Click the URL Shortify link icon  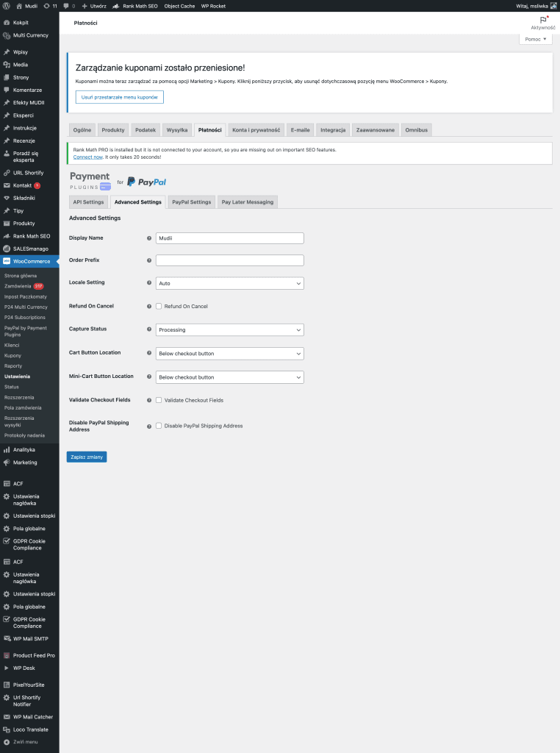point(7,173)
